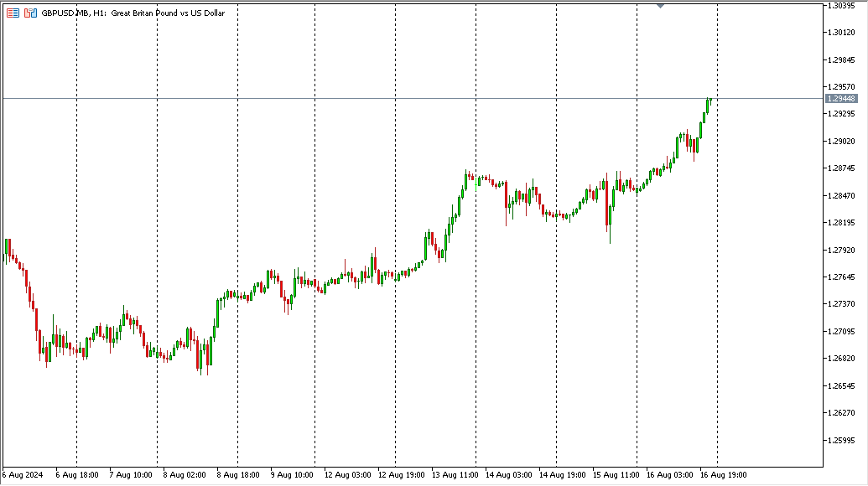Click the 1.30120 price axis label
Image resolution: width=868 pixels, height=486 pixels.
[x=841, y=33]
